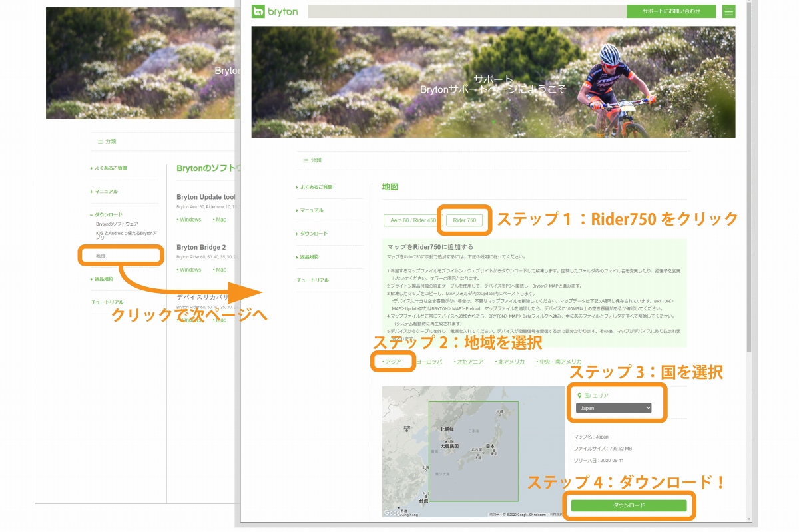The height and width of the screenshot is (532, 799).
Task: Open チュートリアル in the front page sidebar
Action: click(313, 280)
